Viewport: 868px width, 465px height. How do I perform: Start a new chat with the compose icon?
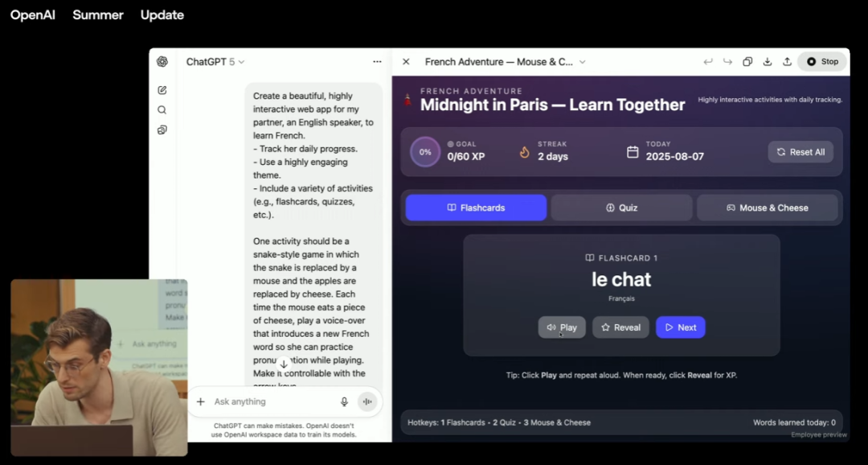click(x=162, y=90)
